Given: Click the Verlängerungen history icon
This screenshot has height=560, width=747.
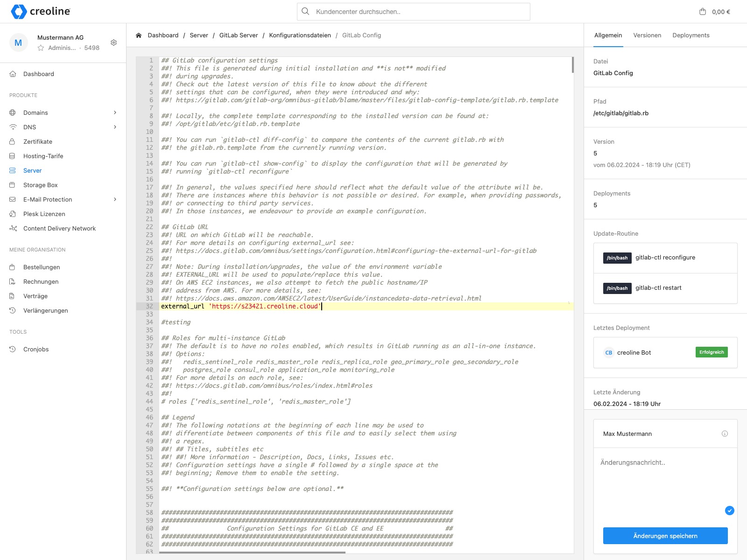Looking at the screenshot, I should 13,310.
